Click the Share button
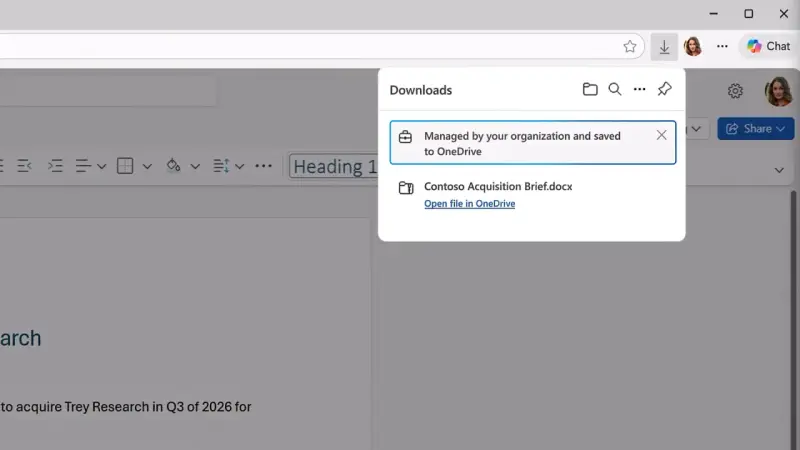 [x=756, y=129]
